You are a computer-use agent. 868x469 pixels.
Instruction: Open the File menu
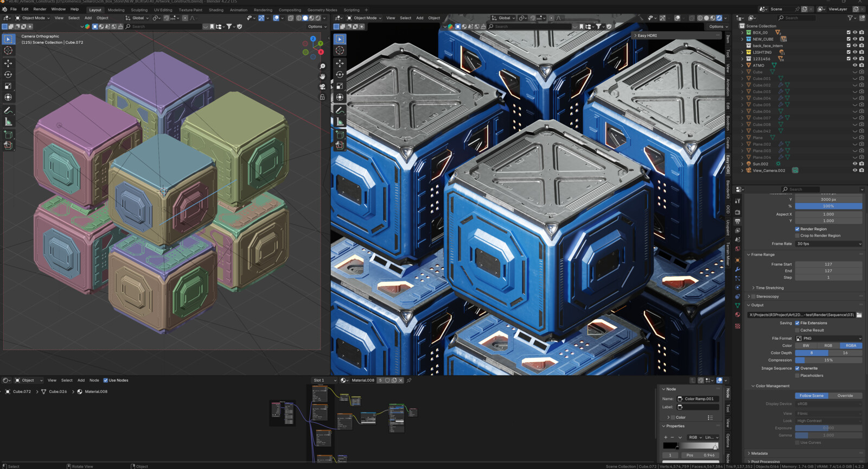[x=14, y=9]
